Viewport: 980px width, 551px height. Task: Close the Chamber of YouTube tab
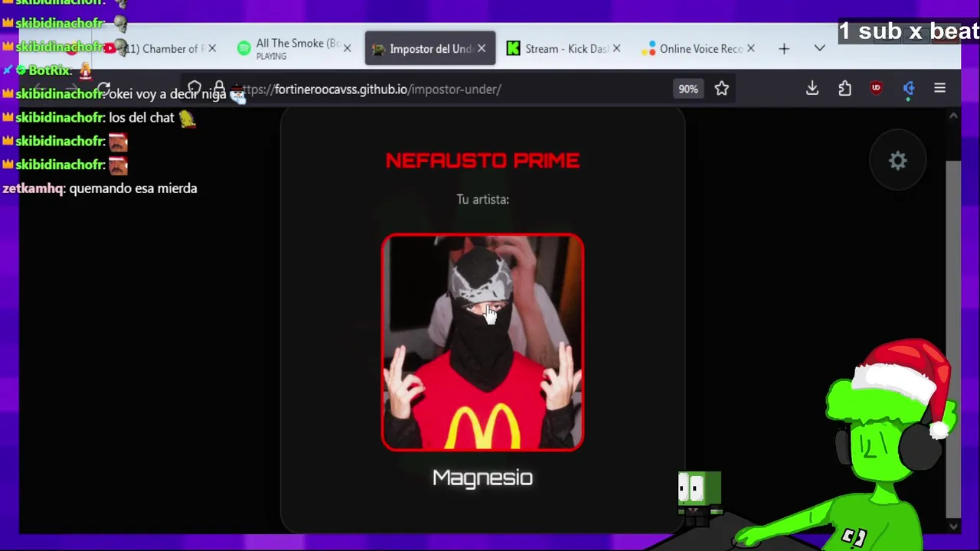(x=212, y=49)
